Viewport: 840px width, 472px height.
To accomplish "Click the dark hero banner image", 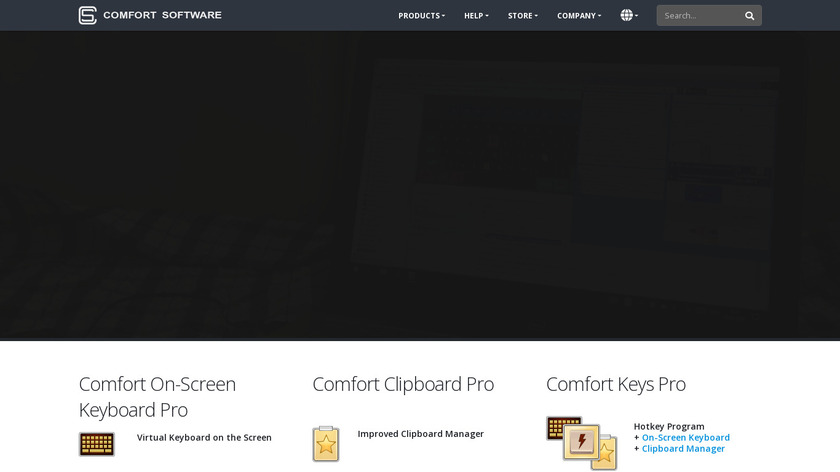I will pos(420,185).
